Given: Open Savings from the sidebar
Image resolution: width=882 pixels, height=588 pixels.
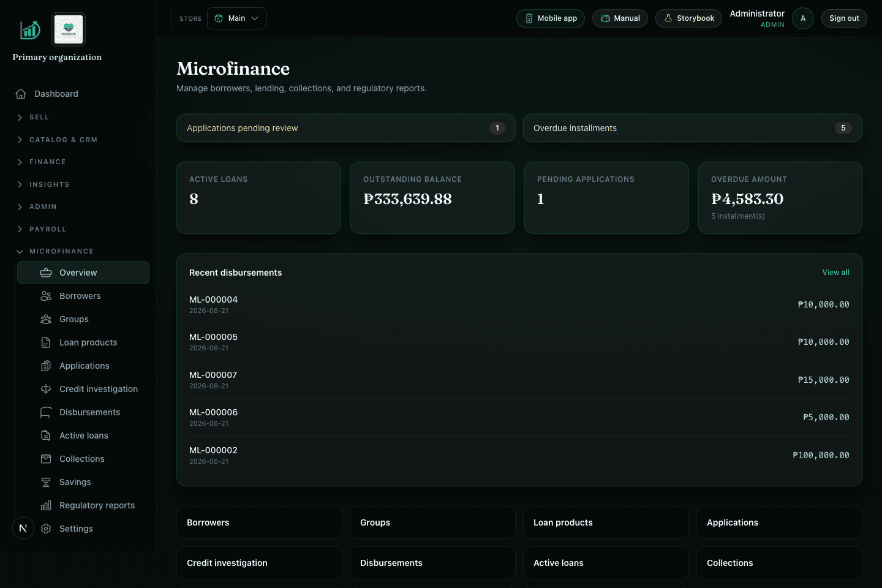Looking at the screenshot, I should coord(83,482).
